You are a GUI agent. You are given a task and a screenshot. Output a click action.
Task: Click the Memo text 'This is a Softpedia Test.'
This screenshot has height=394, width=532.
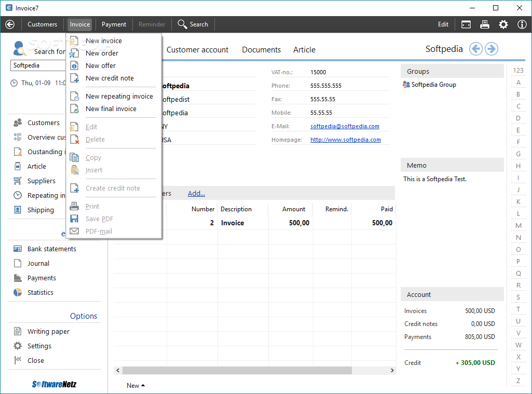click(x=435, y=179)
